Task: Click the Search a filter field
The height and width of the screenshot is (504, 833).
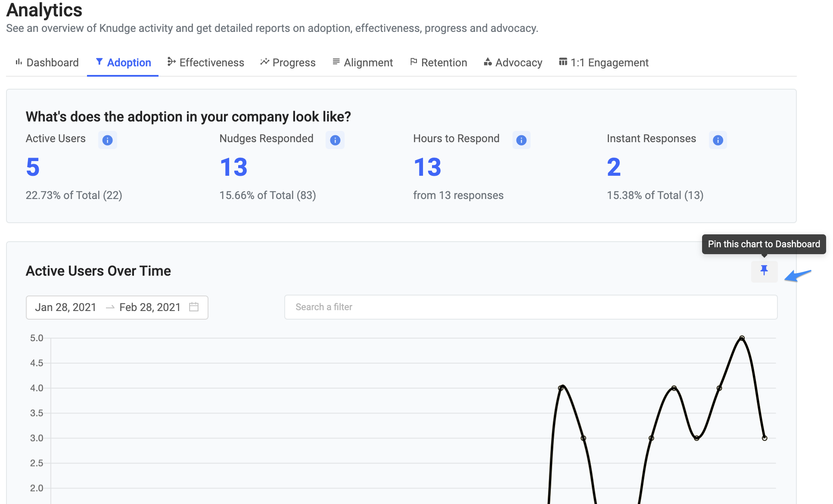Action: coord(531,307)
